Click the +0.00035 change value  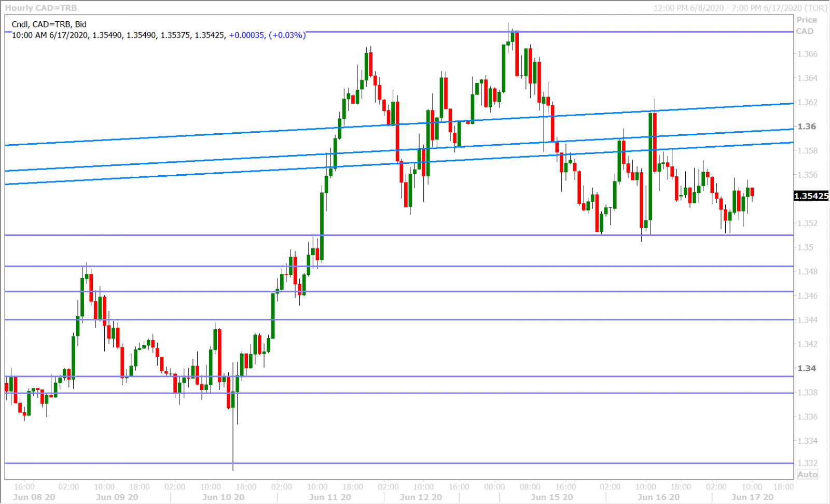coord(247,35)
